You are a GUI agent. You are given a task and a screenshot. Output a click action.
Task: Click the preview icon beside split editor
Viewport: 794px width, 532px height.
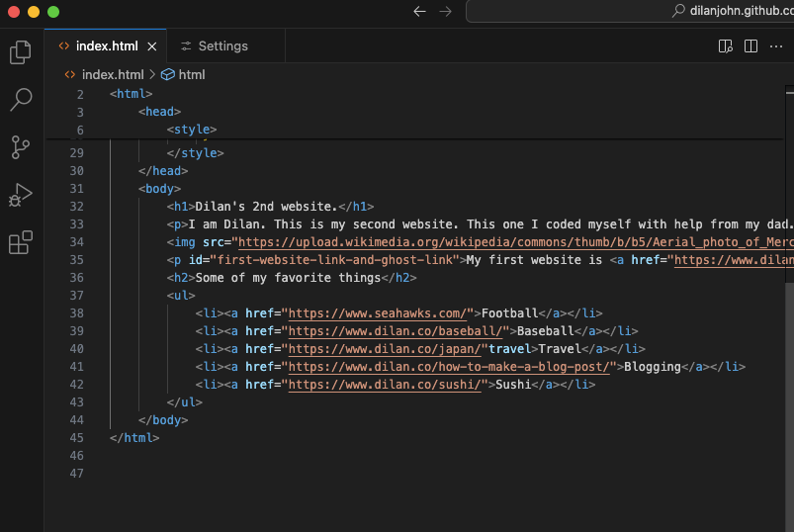click(x=725, y=46)
